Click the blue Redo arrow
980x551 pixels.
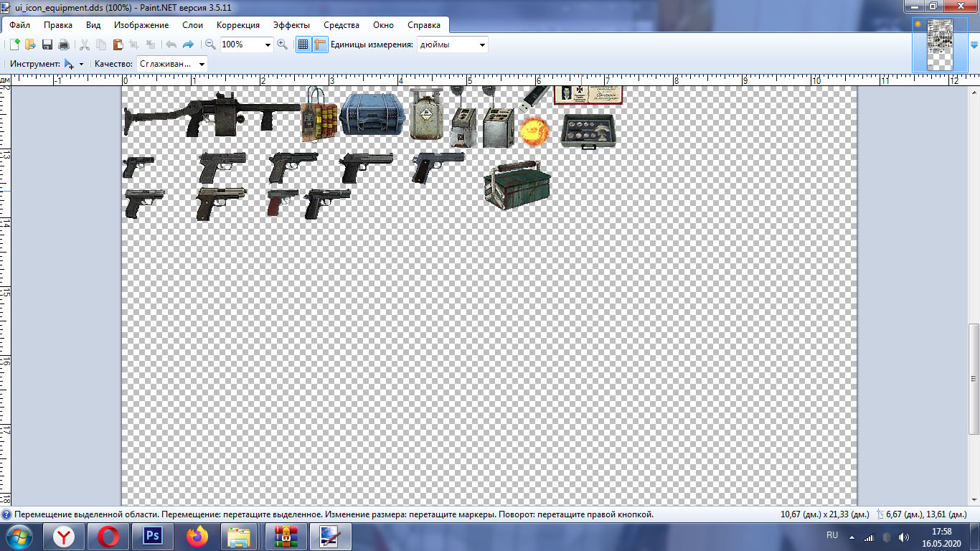pos(189,44)
